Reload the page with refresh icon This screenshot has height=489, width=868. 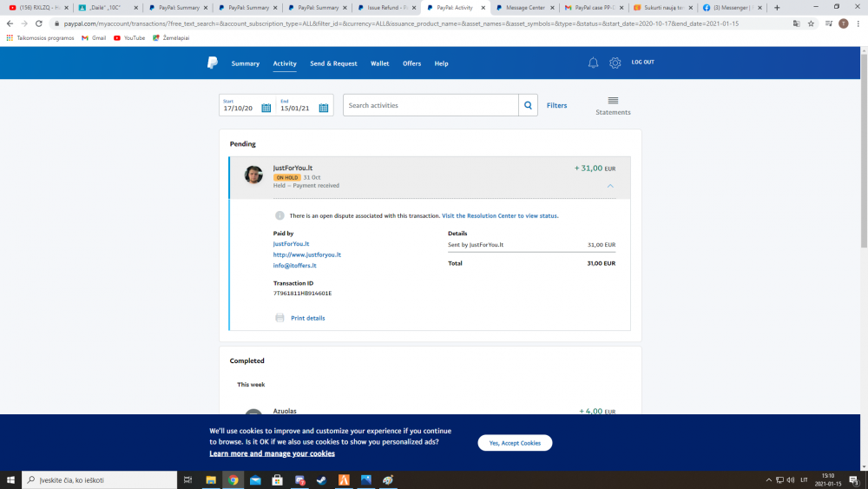(39, 23)
